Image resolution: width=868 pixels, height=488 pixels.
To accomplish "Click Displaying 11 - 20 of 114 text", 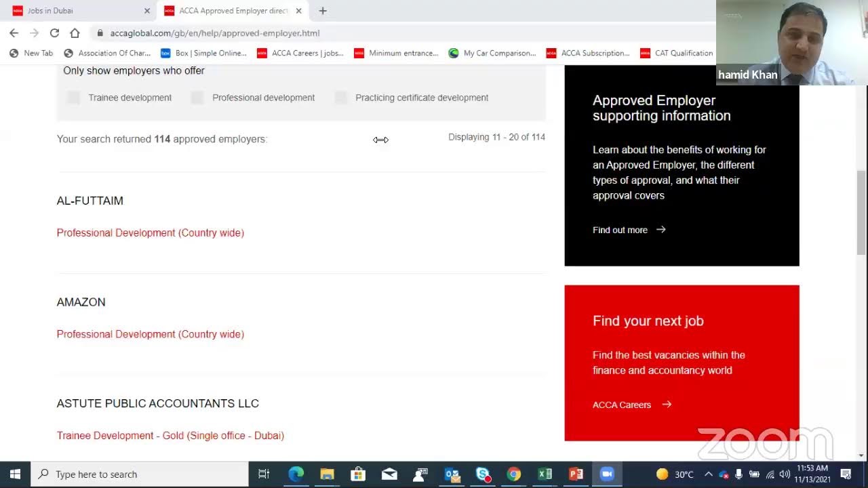I will 496,137.
